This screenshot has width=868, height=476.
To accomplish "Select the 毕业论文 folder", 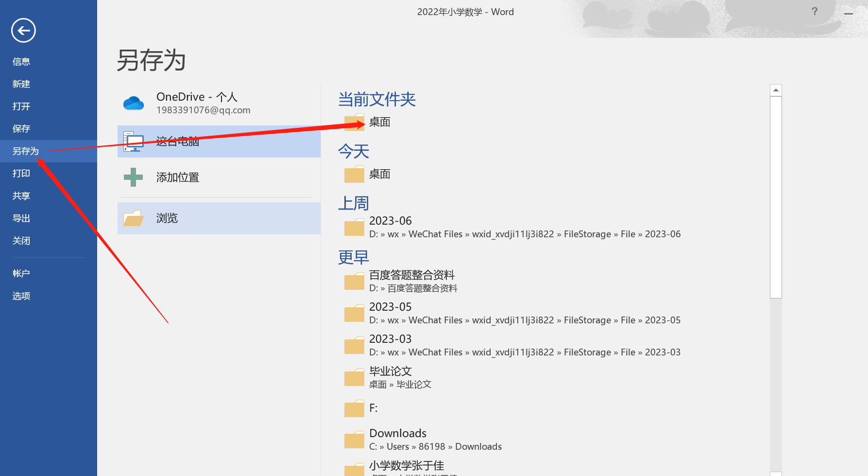I will [x=391, y=371].
